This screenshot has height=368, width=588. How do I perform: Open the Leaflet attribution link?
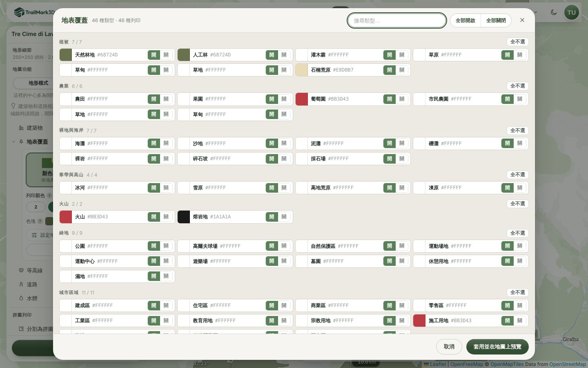pyautogui.click(x=438, y=364)
